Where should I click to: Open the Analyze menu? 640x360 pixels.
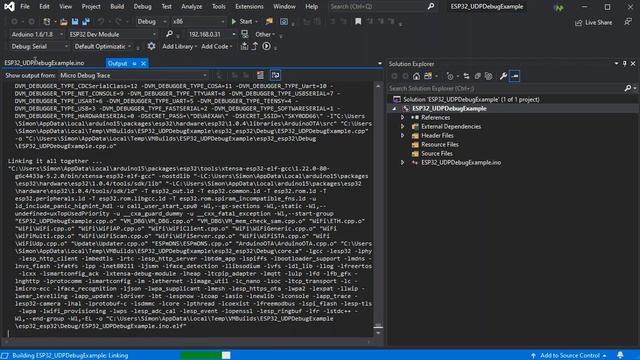(x=191, y=7)
